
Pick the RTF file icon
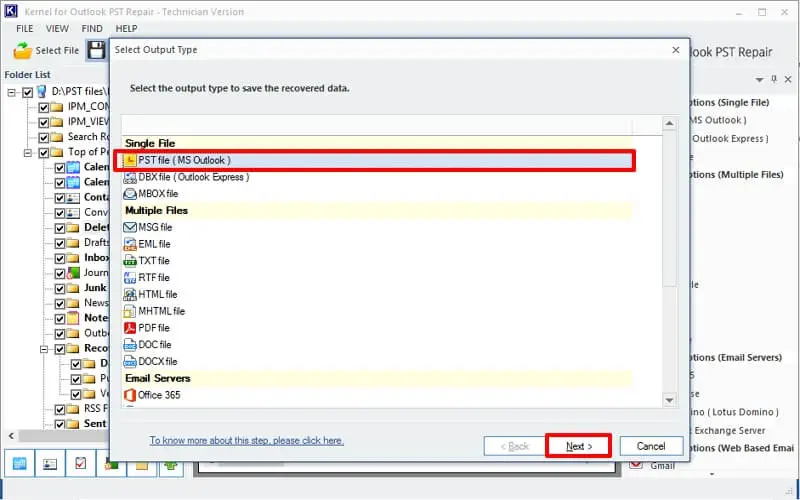coord(130,278)
